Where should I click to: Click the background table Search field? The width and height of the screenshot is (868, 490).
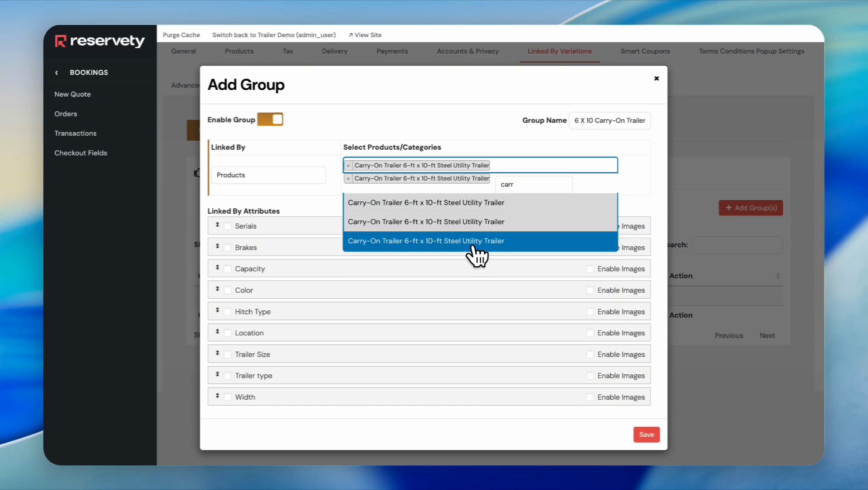click(737, 245)
